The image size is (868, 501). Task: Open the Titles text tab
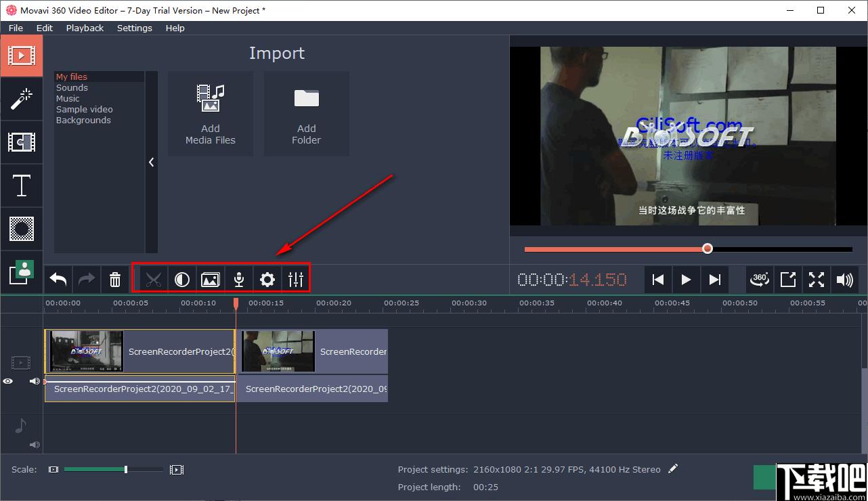click(x=21, y=186)
